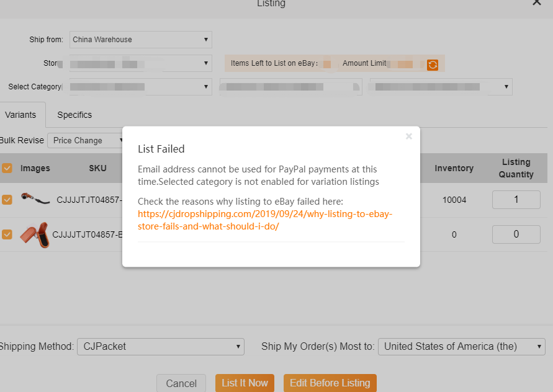The width and height of the screenshot is (553, 392).
Task: Close the List Failed popup
Action: coord(408,136)
